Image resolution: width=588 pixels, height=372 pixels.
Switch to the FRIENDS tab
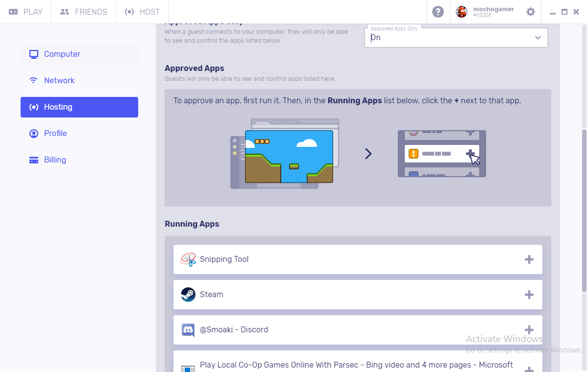coord(83,12)
